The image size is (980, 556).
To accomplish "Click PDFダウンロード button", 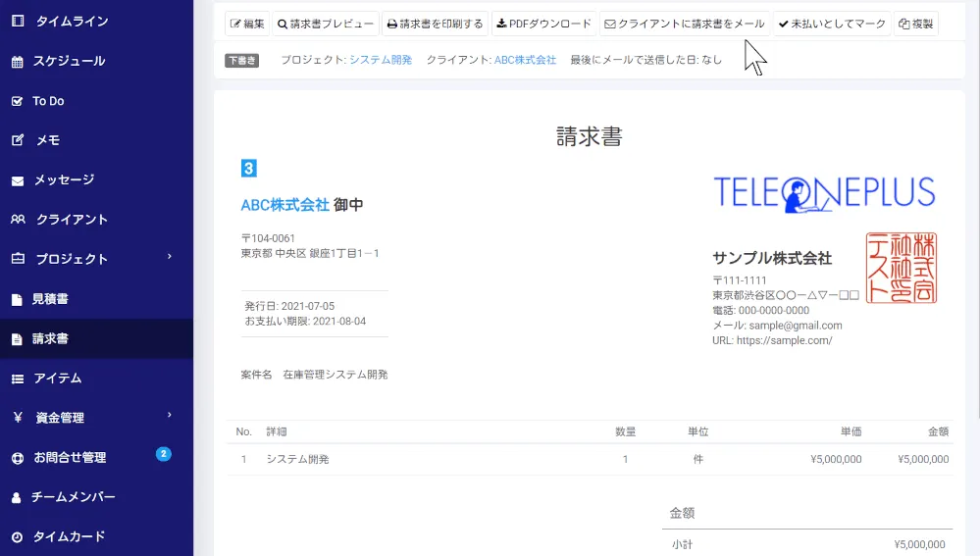I will [x=543, y=24].
